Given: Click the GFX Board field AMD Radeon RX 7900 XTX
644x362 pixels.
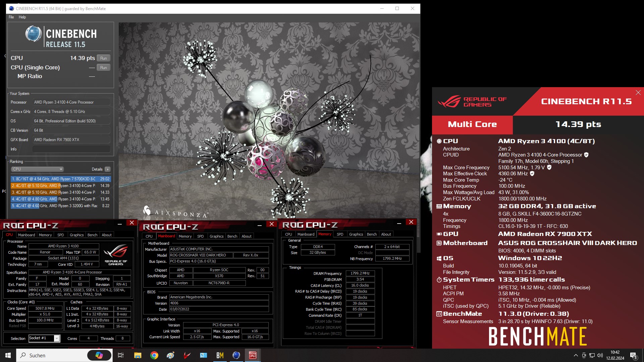Looking at the screenshot, I should [71, 140].
